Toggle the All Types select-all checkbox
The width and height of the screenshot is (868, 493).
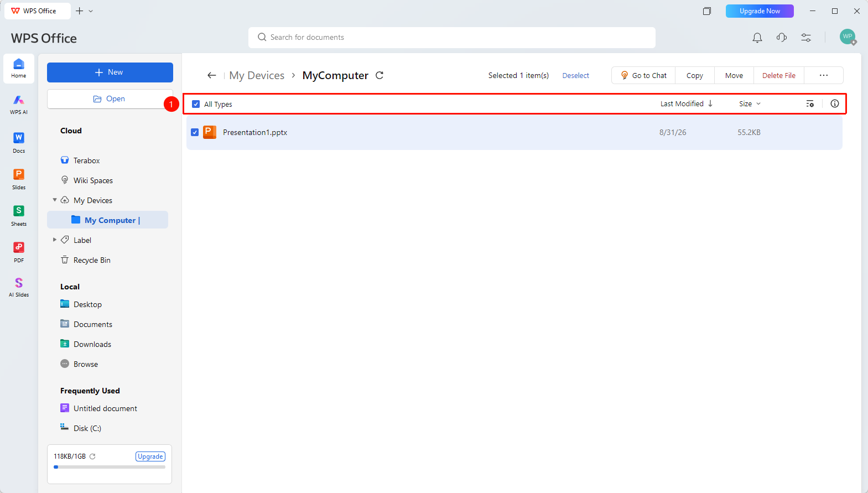click(x=196, y=104)
